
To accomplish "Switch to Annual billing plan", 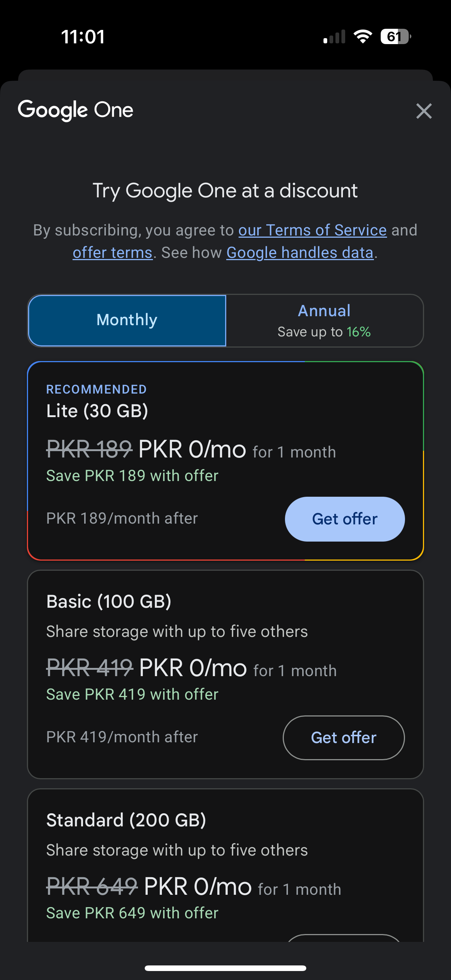I will point(324,320).
